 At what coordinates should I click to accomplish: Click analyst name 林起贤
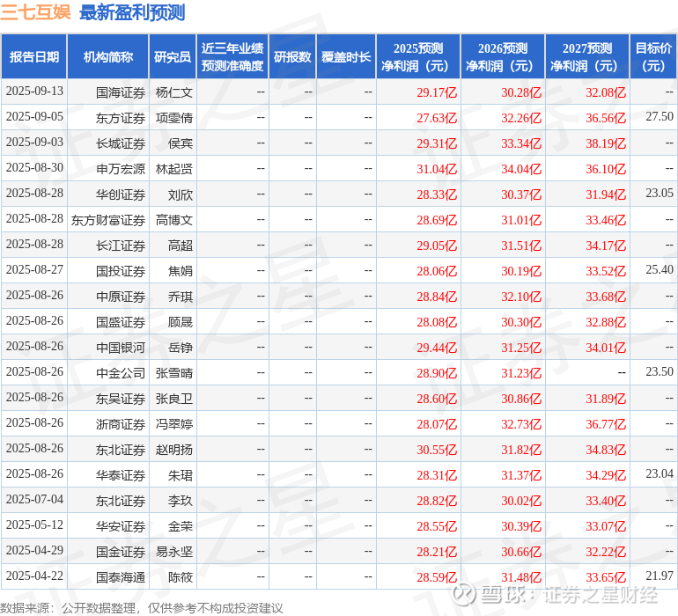tap(173, 169)
